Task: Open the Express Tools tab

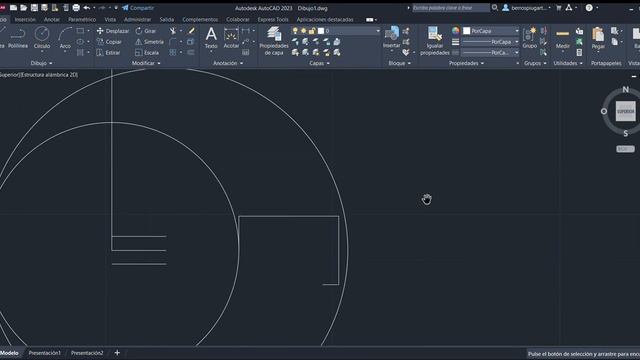Action: 273,19
